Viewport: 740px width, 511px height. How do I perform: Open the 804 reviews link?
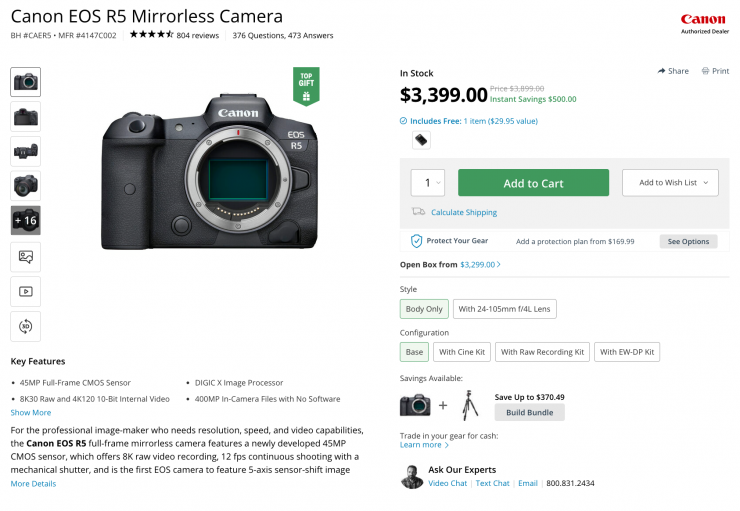tap(198, 35)
